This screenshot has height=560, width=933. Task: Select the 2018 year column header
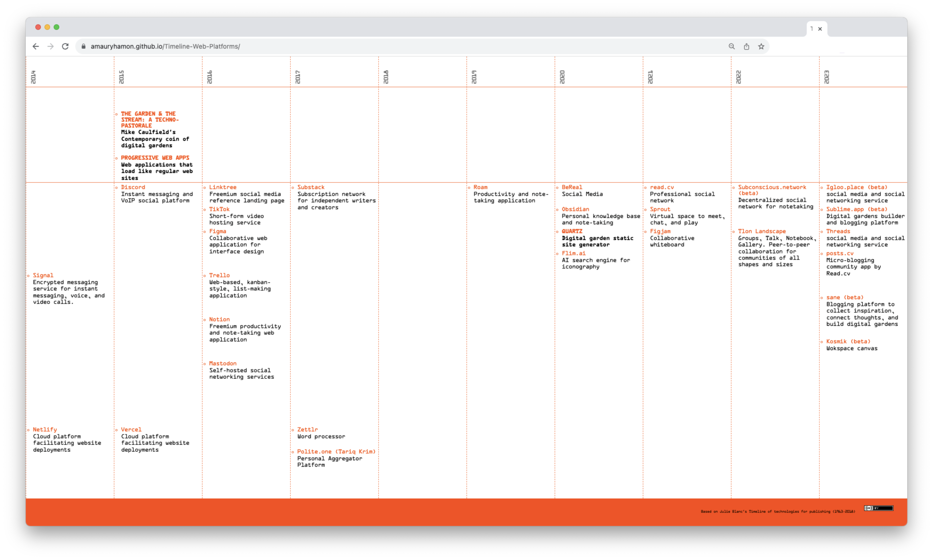(x=386, y=77)
